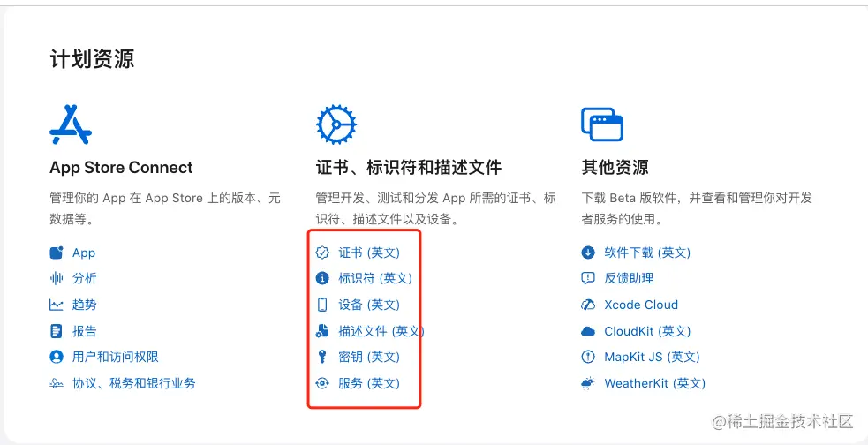Viewport: 868px width, 445px height.
Task: Click the description starting 管理开发、测试和分发
Action: click(x=436, y=208)
